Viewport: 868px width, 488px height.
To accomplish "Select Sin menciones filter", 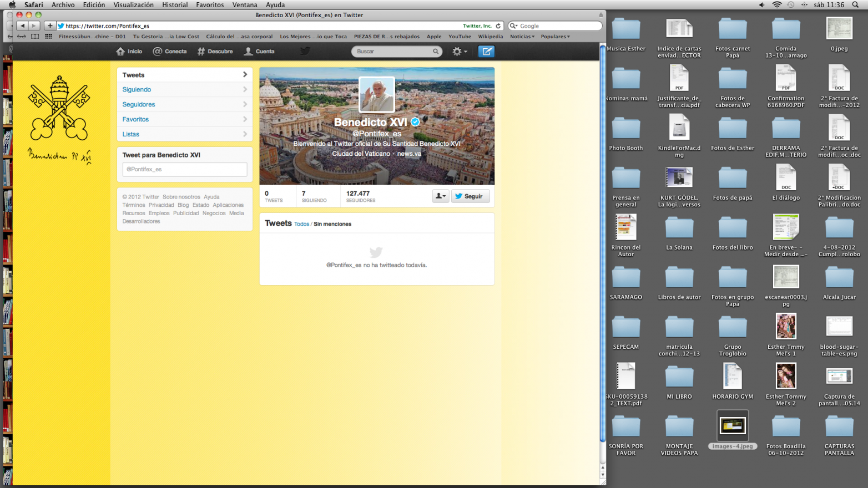I will click(x=332, y=224).
